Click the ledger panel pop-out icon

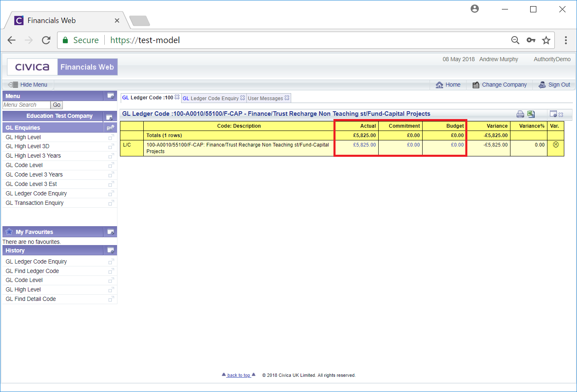pyautogui.click(x=553, y=114)
